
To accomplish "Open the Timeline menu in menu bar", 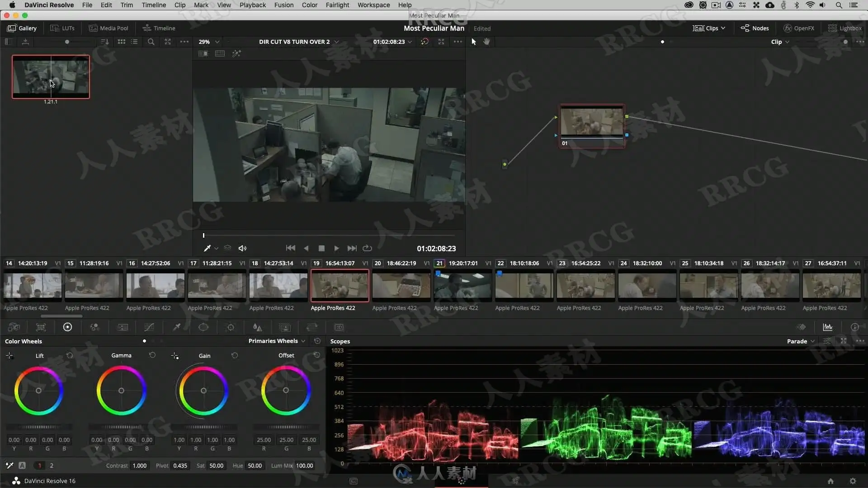I will pos(154,5).
